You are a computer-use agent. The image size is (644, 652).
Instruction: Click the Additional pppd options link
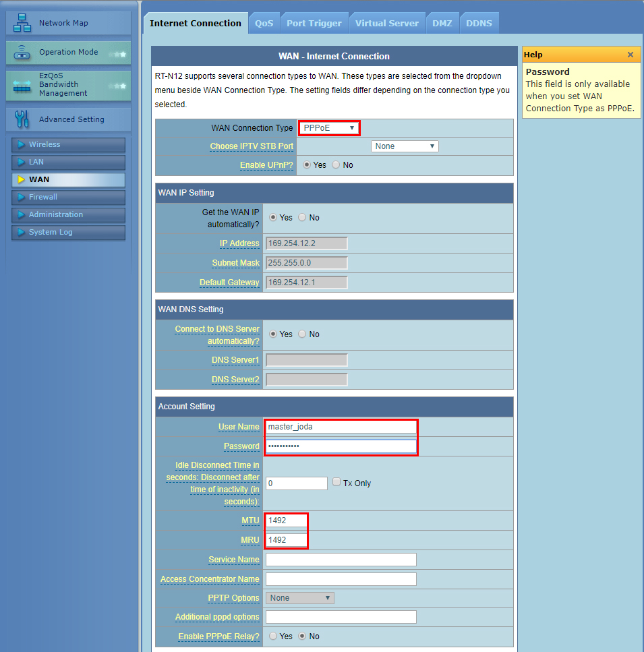(217, 617)
